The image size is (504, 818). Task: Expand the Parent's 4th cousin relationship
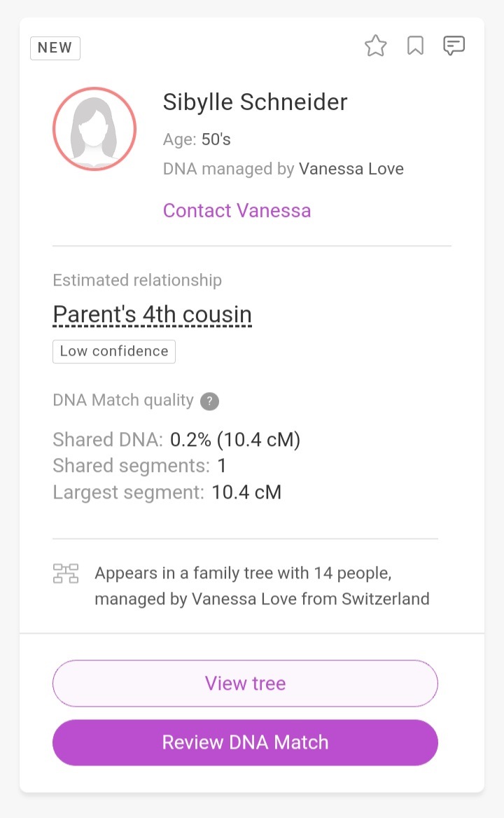point(152,314)
